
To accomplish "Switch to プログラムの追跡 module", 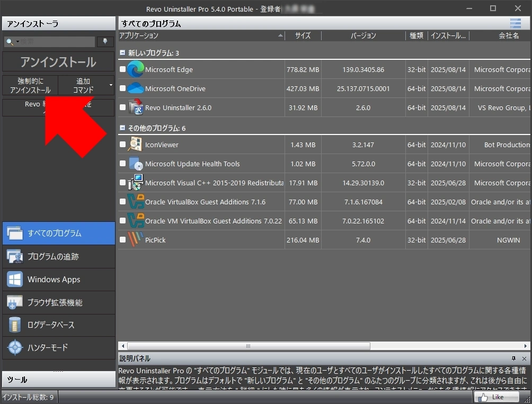I will pos(59,257).
